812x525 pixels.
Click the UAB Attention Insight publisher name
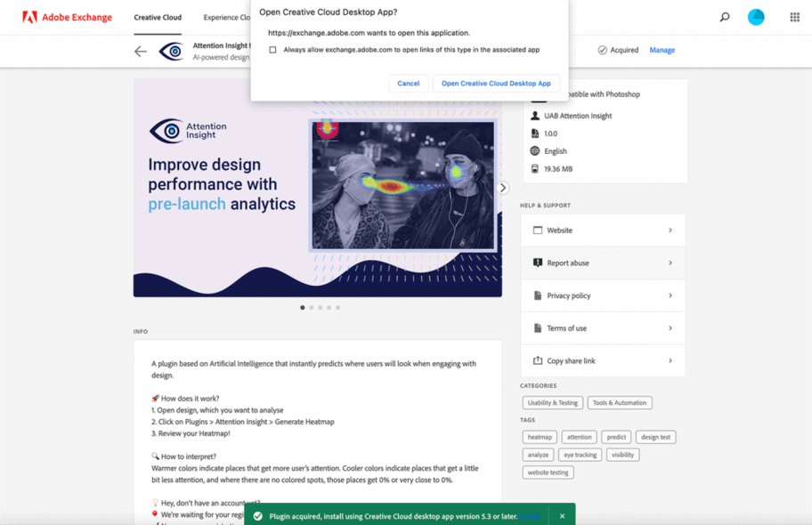578,116
